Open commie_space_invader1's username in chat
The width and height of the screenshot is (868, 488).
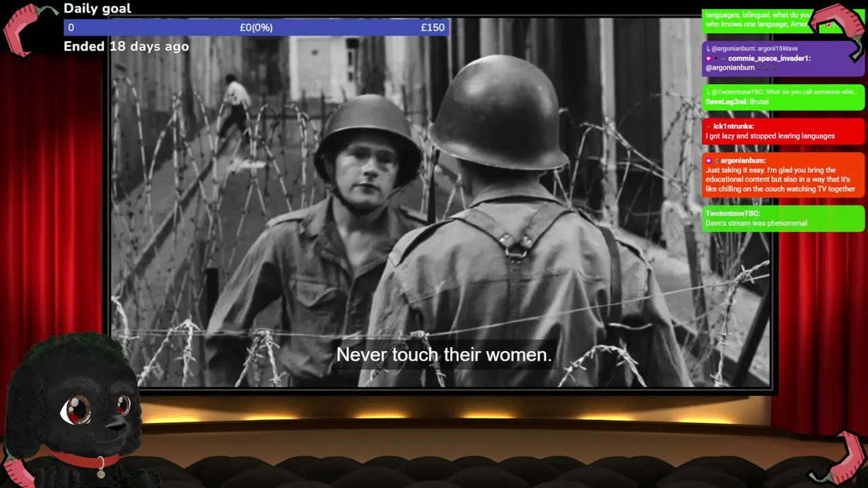point(769,58)
